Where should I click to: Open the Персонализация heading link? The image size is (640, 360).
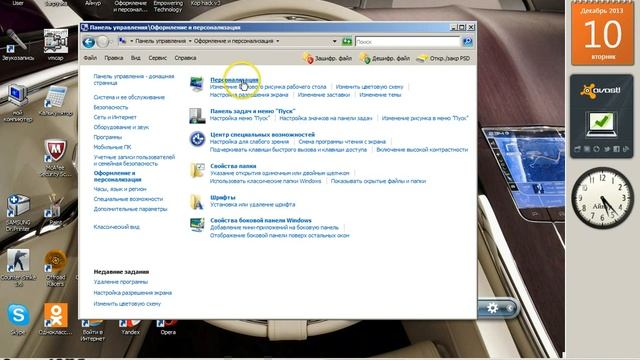234,80
